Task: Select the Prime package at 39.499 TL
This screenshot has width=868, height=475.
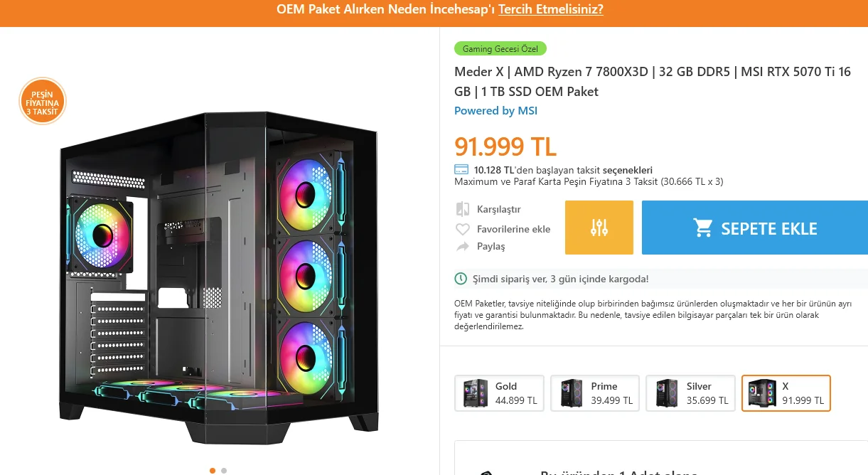Action: click(595, 393)
